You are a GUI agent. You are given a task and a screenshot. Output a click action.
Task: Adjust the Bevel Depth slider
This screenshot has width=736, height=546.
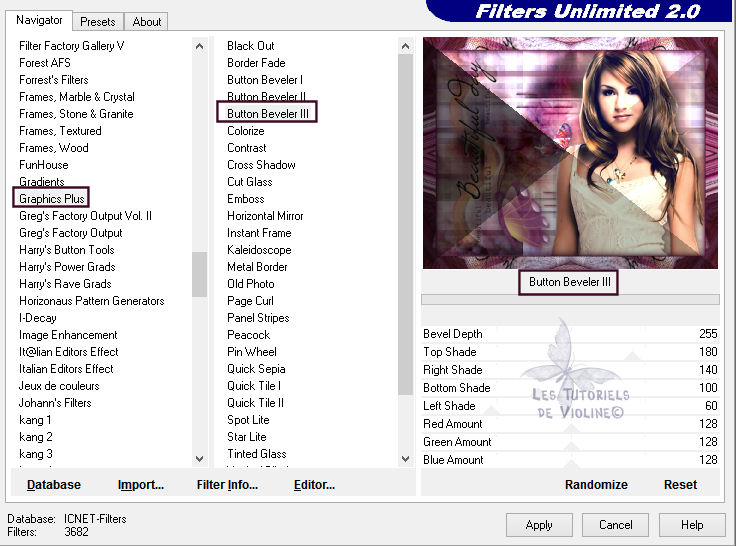pos(570,334)
